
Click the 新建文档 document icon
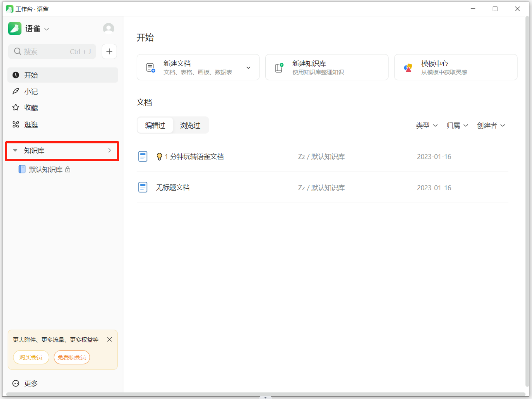click(150, 68)
